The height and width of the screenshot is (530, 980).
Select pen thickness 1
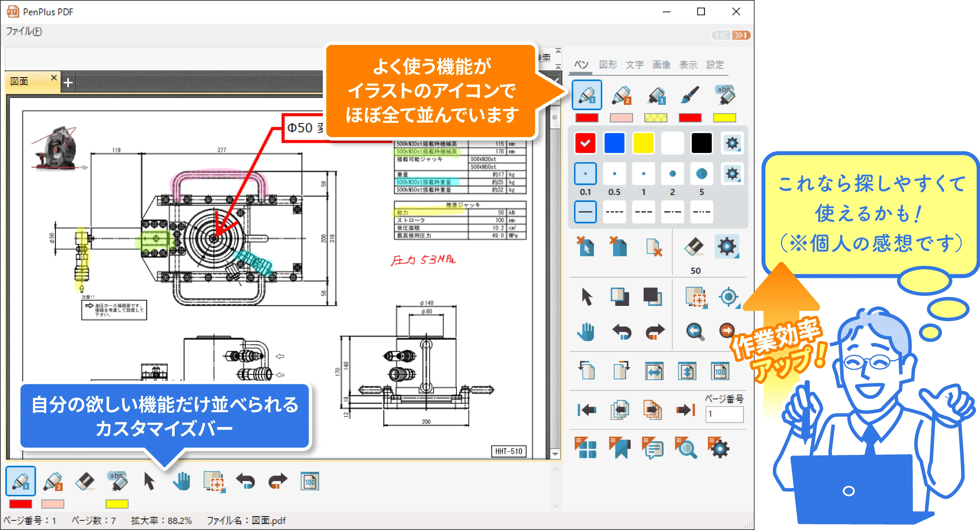(x=643, y=174)
